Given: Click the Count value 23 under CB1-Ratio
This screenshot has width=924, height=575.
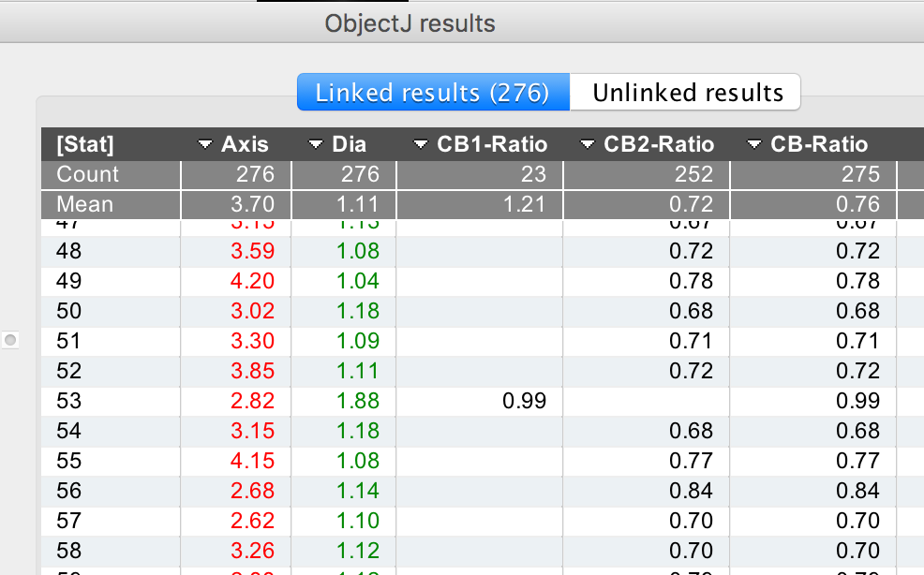Looking at the screenshot, I should pyautogui.click(x=534, y=174).
